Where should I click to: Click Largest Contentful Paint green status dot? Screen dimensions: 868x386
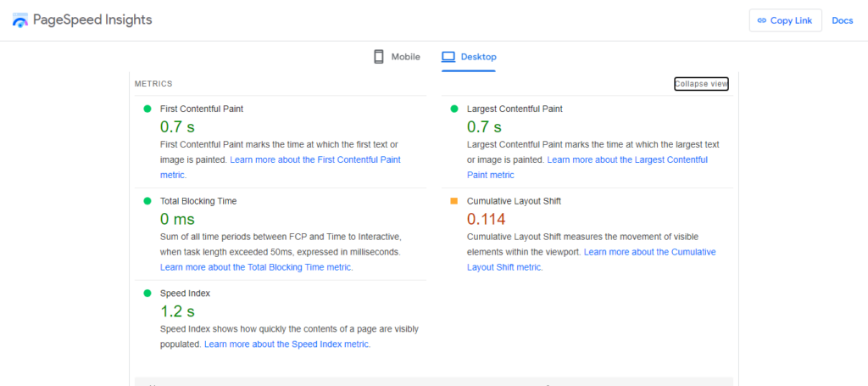[453, 109]
